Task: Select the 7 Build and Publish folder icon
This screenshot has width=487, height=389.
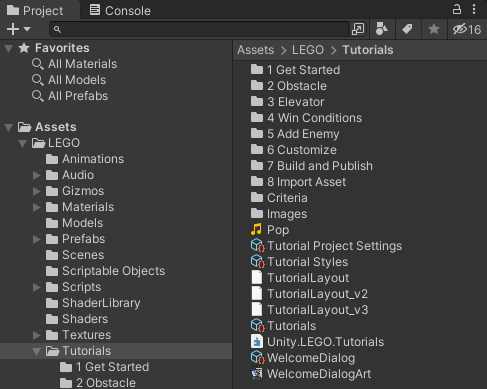Action: click(x=257, y=165)
